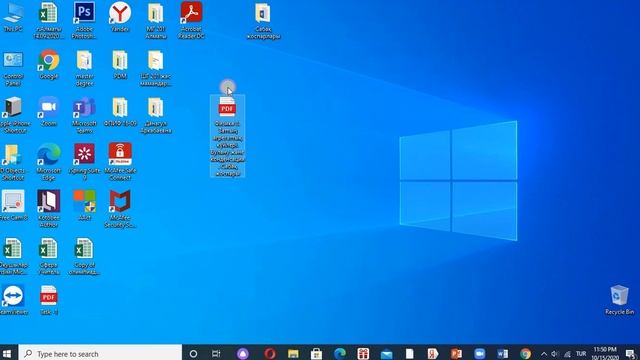
Task: Select the Acrobat Reader DC shortcut
Action: click(191, 20)
